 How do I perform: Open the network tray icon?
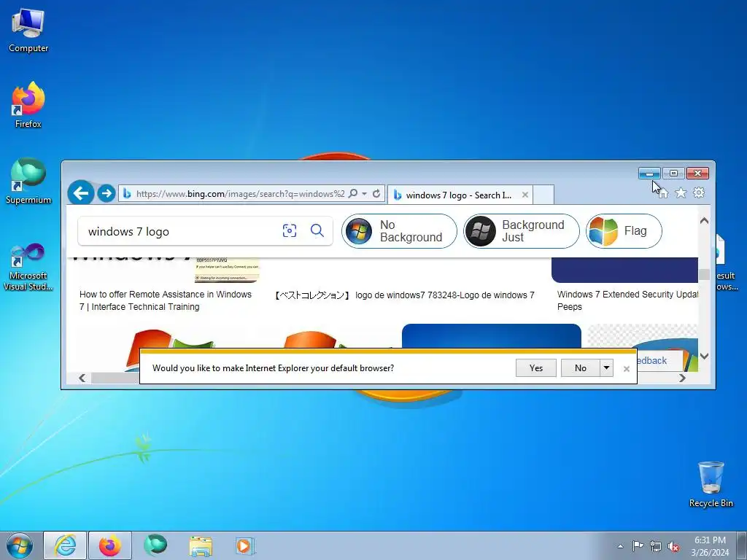(656, 546)
